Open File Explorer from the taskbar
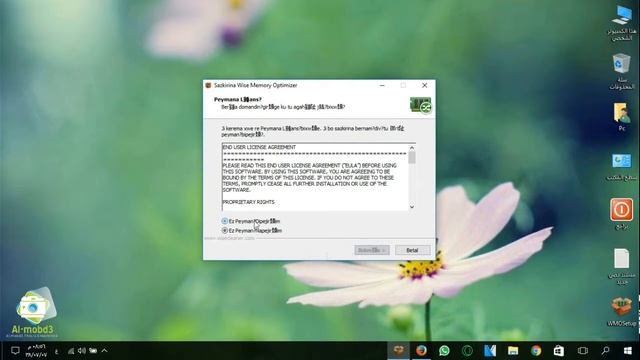 513,351
